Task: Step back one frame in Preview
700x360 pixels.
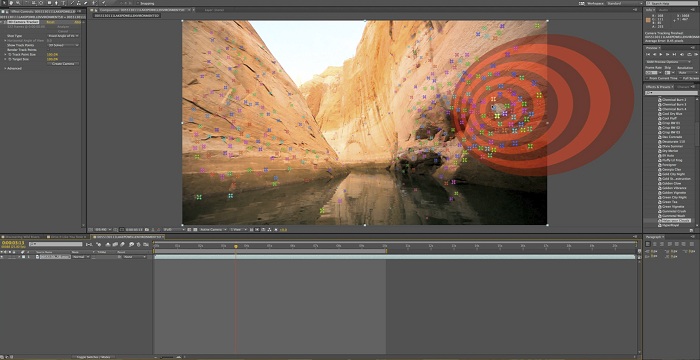Action: point(654,54)
